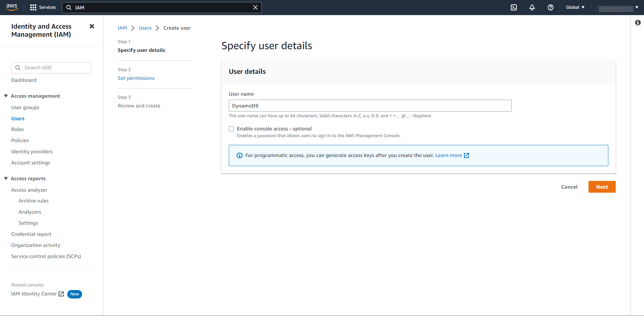
Task: Close the IAM navigation sidebar
Action: pyautogui.click(x=92, y=26)
